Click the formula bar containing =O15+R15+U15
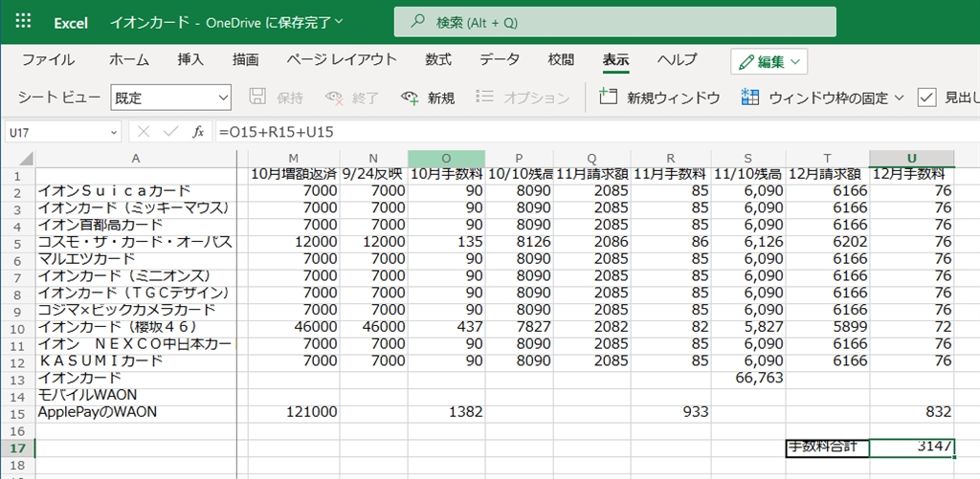The width and height of the screenshot is (980, 479). click(597, 132)
